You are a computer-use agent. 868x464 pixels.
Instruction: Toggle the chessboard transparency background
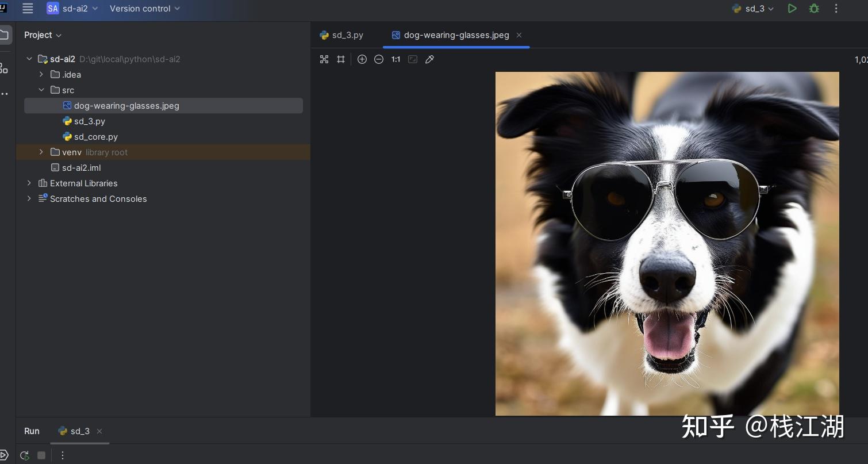(324, 59)
